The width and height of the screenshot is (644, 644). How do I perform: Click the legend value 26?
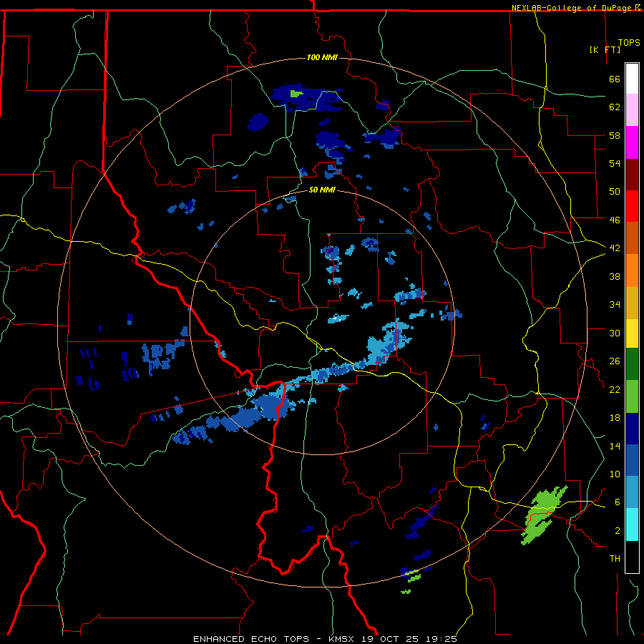tap(615, 361)
